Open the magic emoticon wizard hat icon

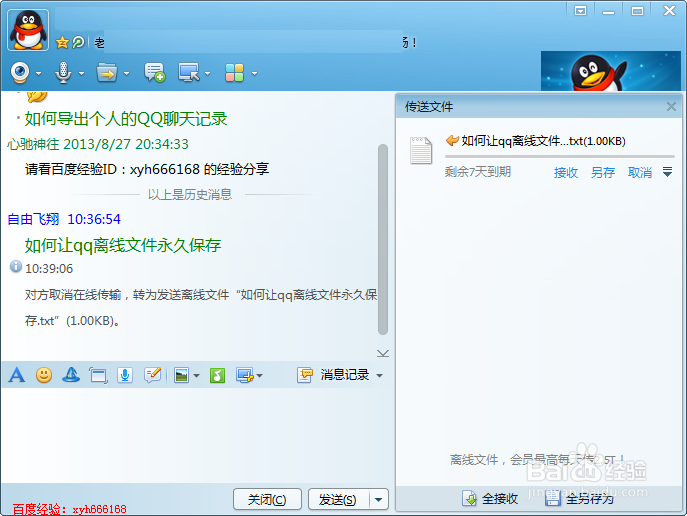click(71, 375)
